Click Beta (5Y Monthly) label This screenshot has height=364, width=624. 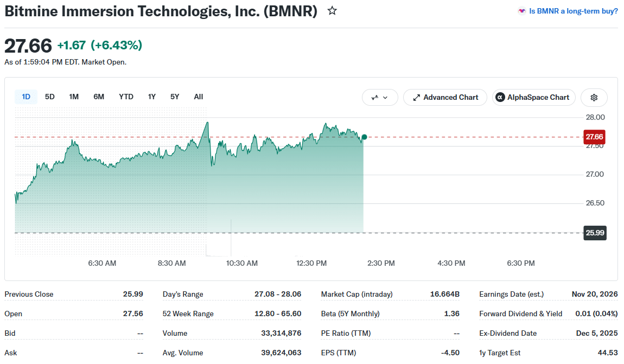(350, 314)
